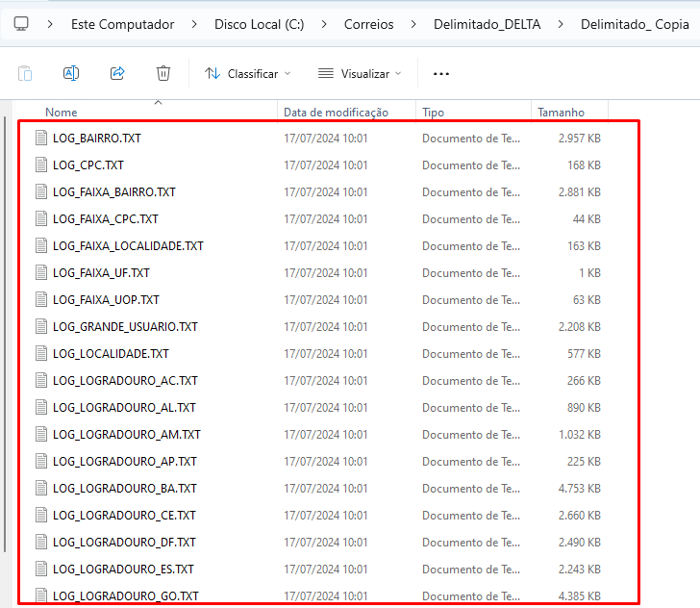Go to Correios breadcrumb
The width and height of the screenshot is (700, 608).
coord(369,24)
